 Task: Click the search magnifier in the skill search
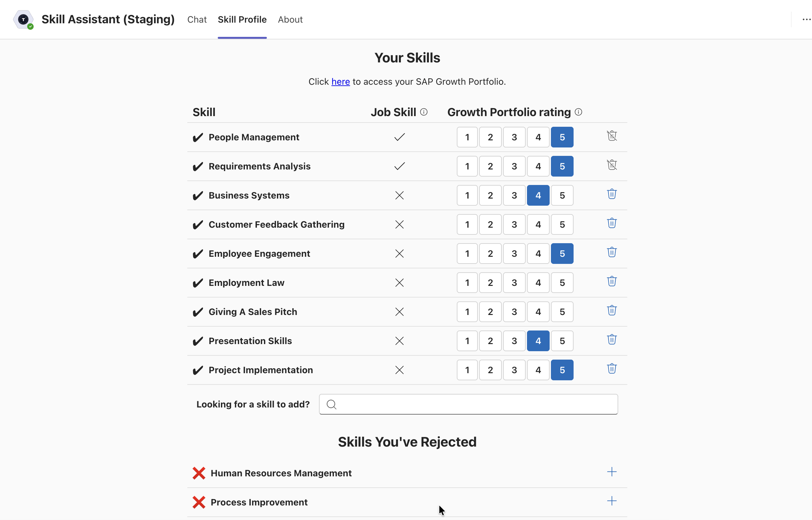click(331, 404)
